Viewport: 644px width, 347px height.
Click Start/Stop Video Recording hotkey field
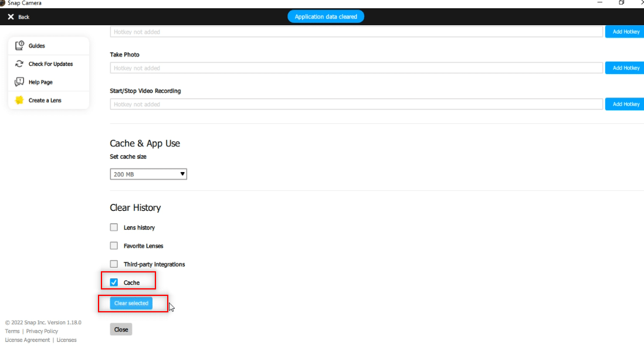(x=356, y=104)
